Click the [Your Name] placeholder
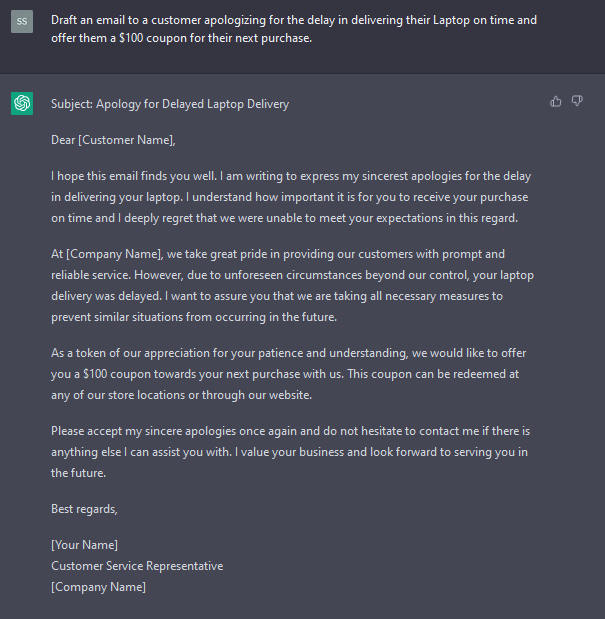The image size is (605, 619). point(84,545)
